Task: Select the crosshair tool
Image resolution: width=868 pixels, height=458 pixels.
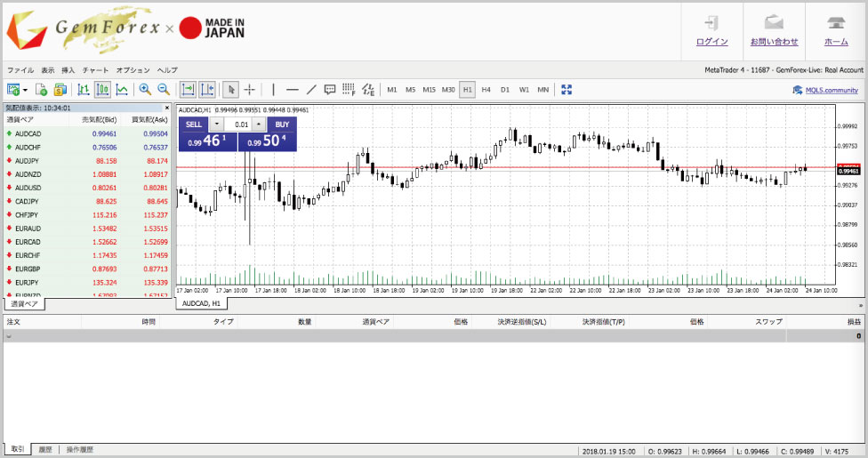Action: tap(250, 89)
